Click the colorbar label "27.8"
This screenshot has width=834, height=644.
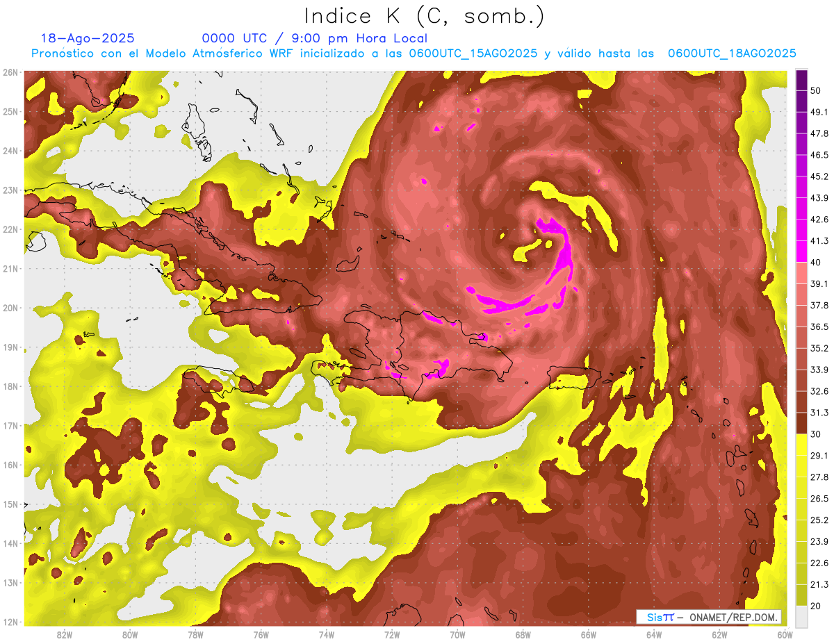[819, 477]
